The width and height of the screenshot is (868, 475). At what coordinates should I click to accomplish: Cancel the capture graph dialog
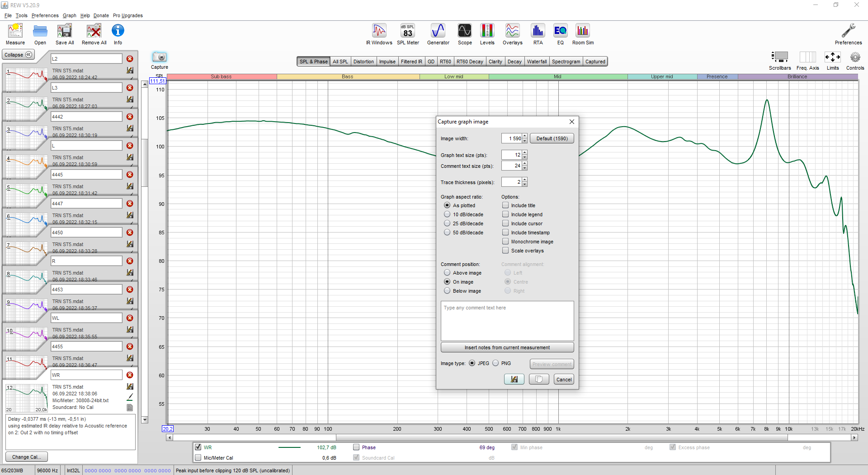click(564, 380)
